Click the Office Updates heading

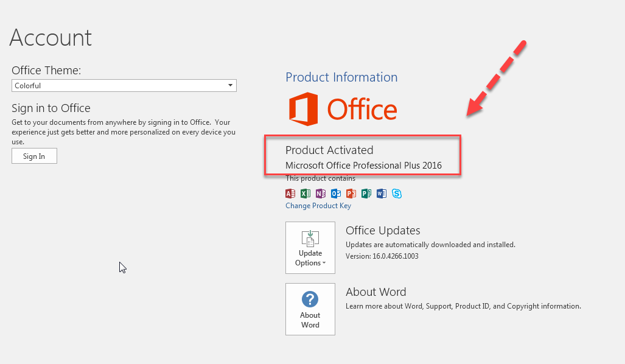[x=383, y=231]
